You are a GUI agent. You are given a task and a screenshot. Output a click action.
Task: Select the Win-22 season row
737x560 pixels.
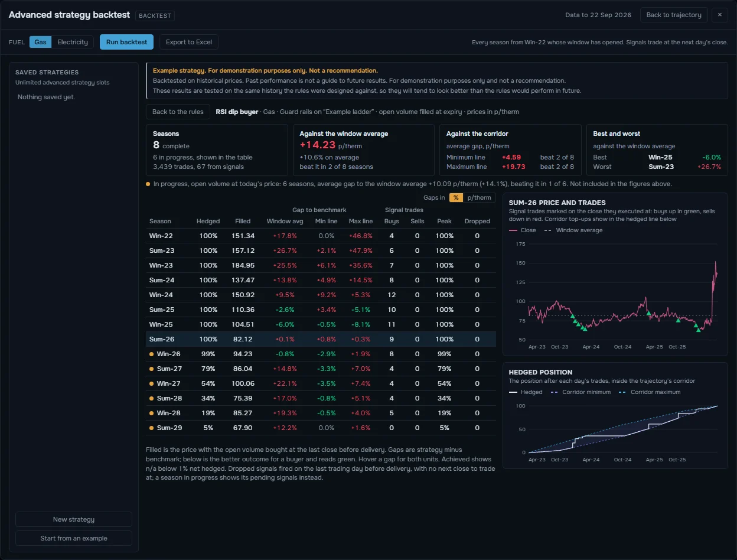[x=321, y=236]
